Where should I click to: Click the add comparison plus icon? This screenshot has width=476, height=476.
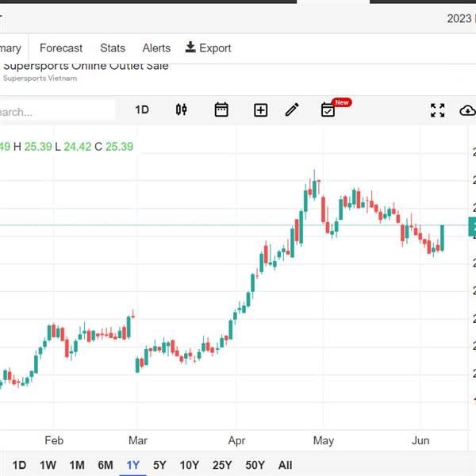(260, 110)
